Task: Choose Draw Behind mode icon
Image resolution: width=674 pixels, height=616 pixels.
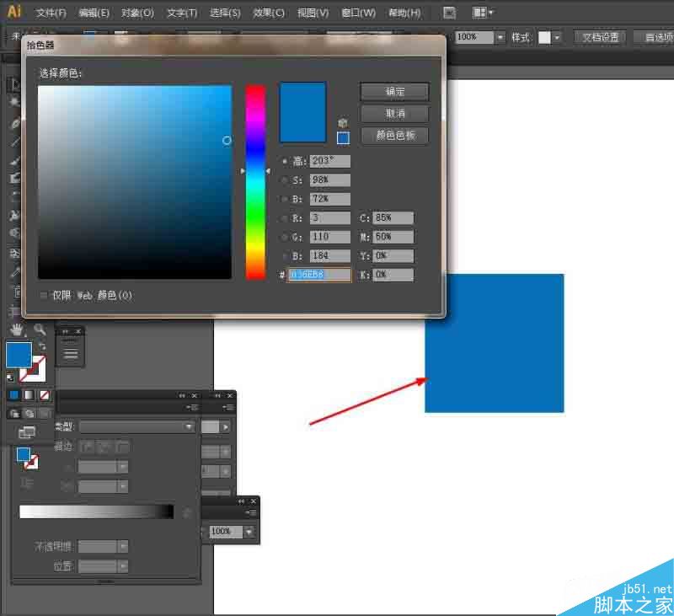Action: 29,414
